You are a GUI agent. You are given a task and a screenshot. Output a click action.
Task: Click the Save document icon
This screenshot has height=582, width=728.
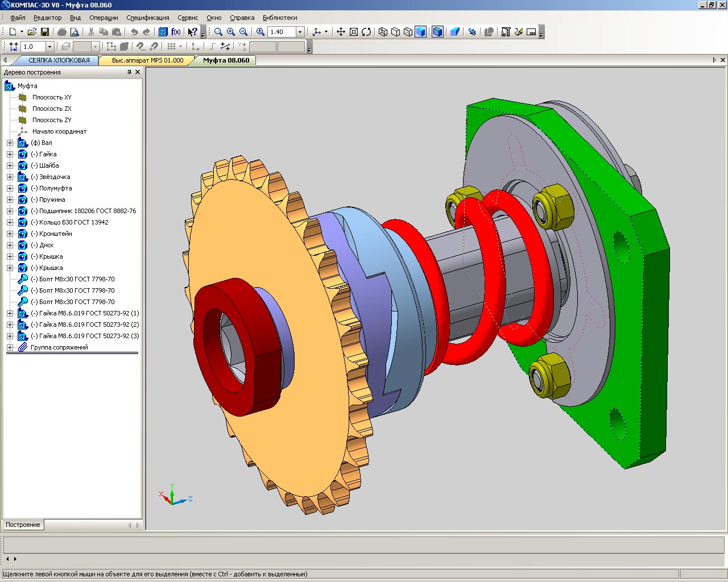point(45,32)
